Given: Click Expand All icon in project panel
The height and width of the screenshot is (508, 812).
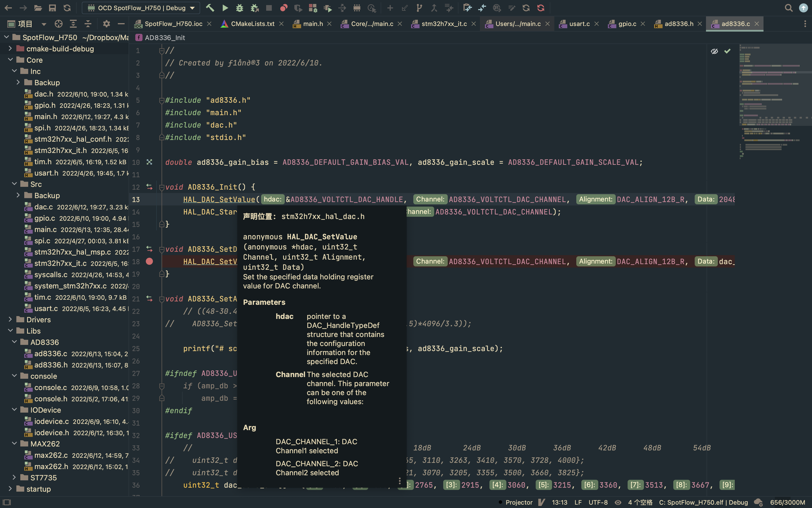Looking at the screenshot, I should tap(73, 23).
